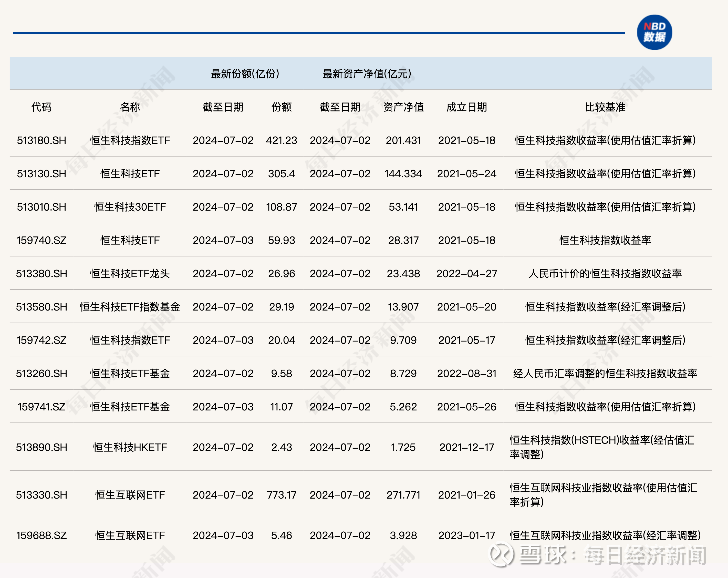Click benchmark 恒生互联网科技业指数收益率(经汇率调整)

[x=606, y=535]
